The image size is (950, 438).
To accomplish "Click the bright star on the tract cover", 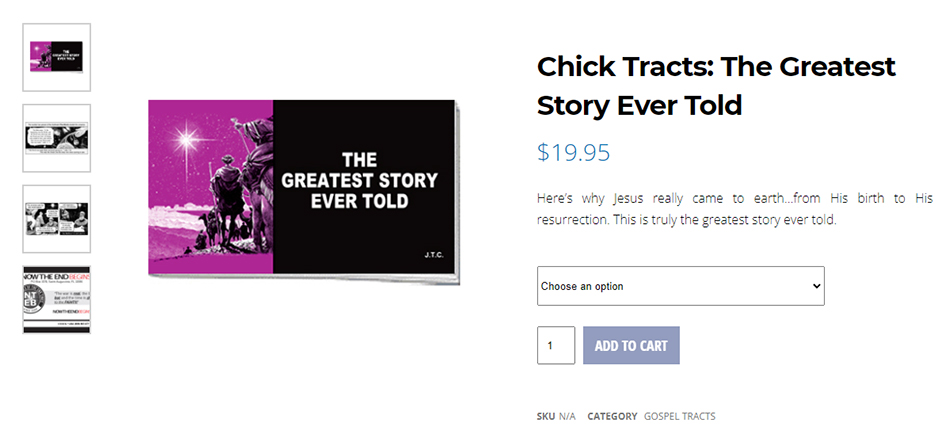I will [186, 137].
